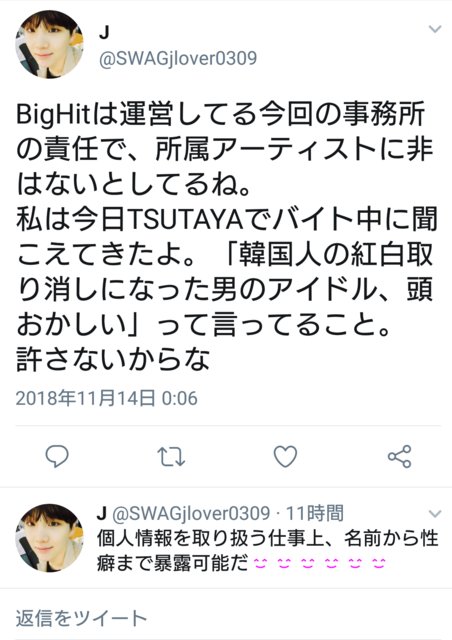Click the purple emoji row in the reply

319,564
